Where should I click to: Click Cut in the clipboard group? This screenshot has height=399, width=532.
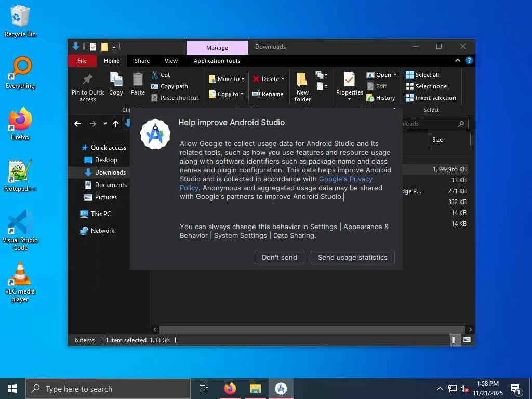click(x=161, y=75)
